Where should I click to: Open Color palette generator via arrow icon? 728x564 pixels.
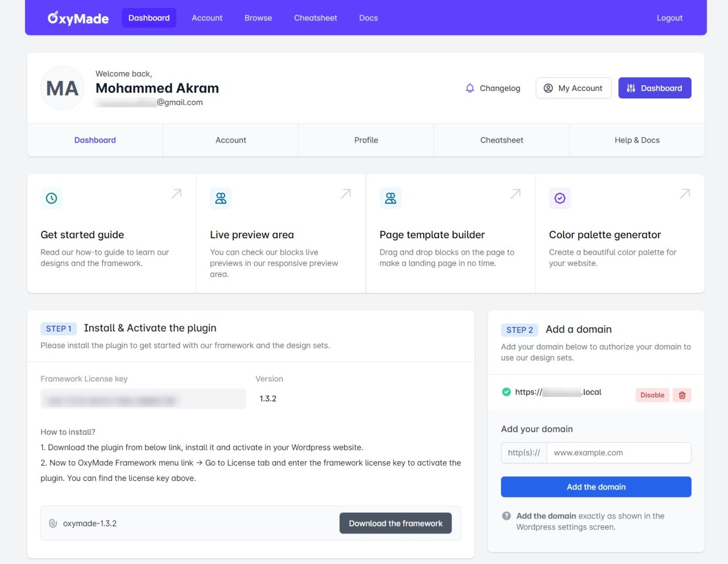[x=685, y=194]
